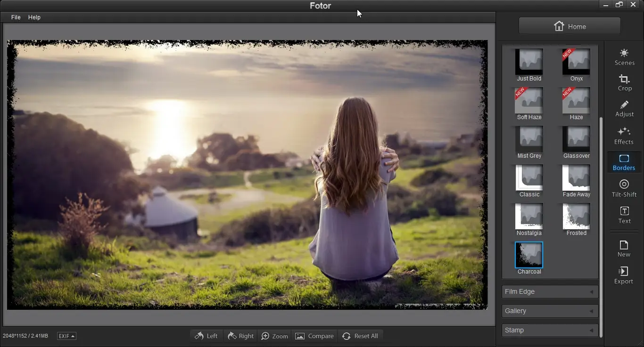Open the EXIF dropdown
This screenshot has width=644, height=347.
pyautogui.click(x=66, y=336)
